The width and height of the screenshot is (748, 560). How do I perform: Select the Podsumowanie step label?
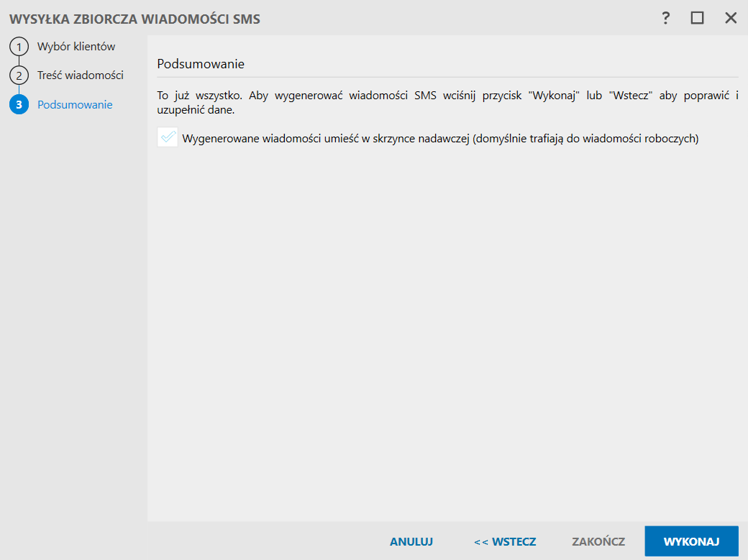(75, 104)
